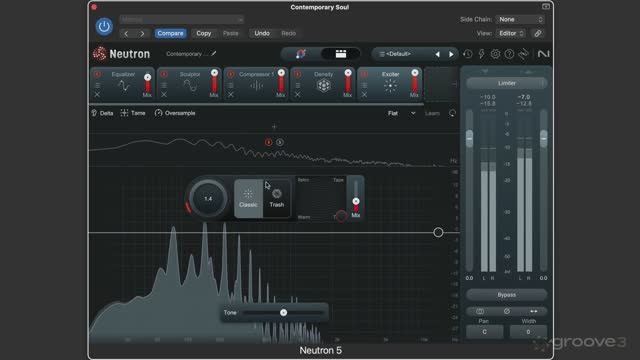
Task: Bypass the Density module power button
Action: click(298, 74)
